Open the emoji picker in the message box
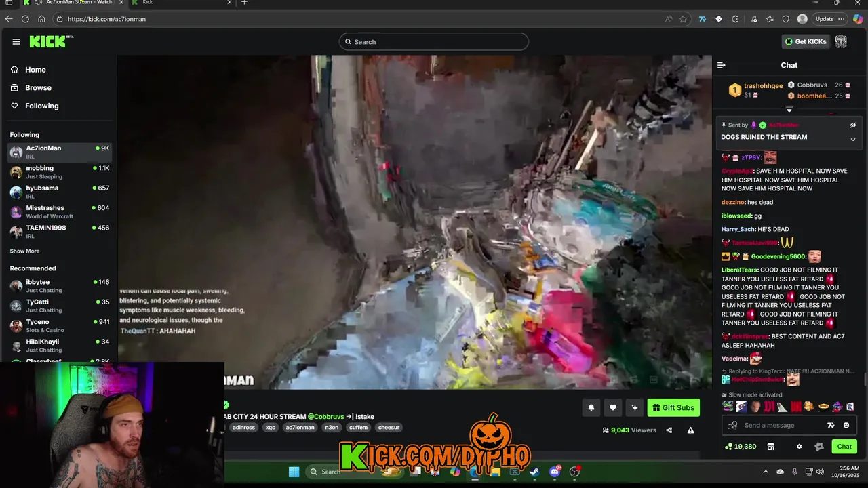This screenshot has height=488, width=868. tap(846, 425)
